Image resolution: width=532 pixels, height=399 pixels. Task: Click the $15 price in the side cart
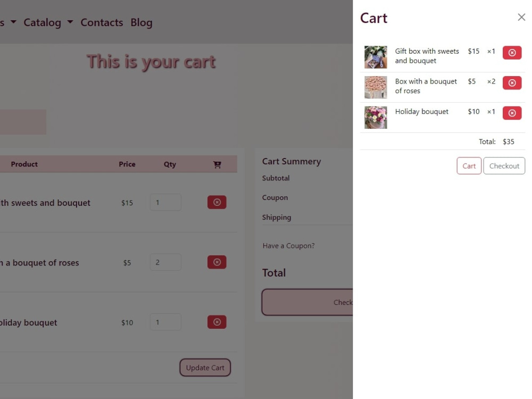pos(473,51)
